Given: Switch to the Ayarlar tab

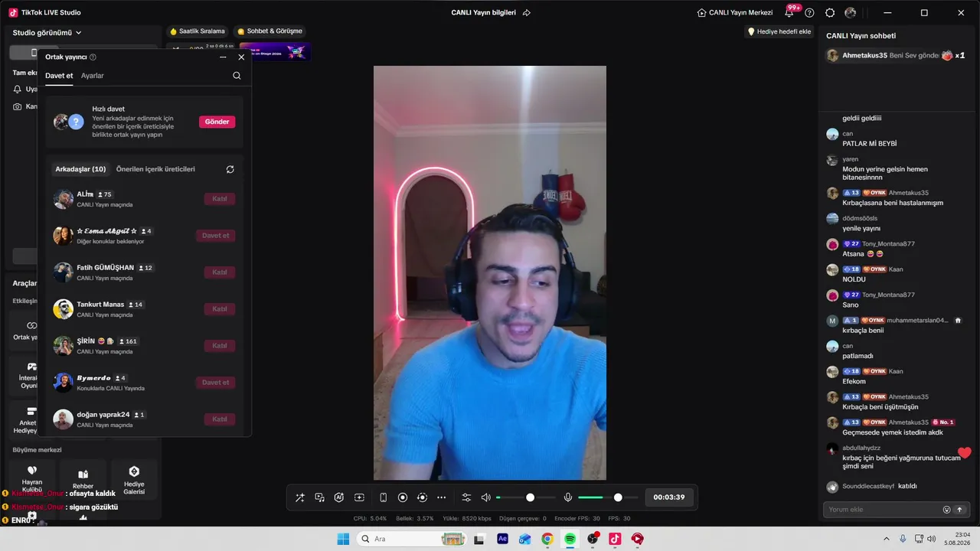Looking at the screenshot, I should (93, 76).
